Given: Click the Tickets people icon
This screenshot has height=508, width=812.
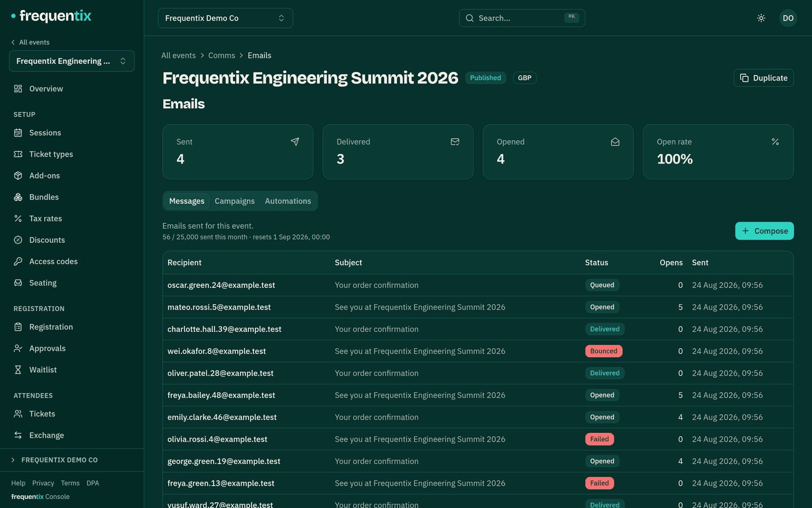Looking at the screenshot, I should pyautogui.click(x=18, y=414).
